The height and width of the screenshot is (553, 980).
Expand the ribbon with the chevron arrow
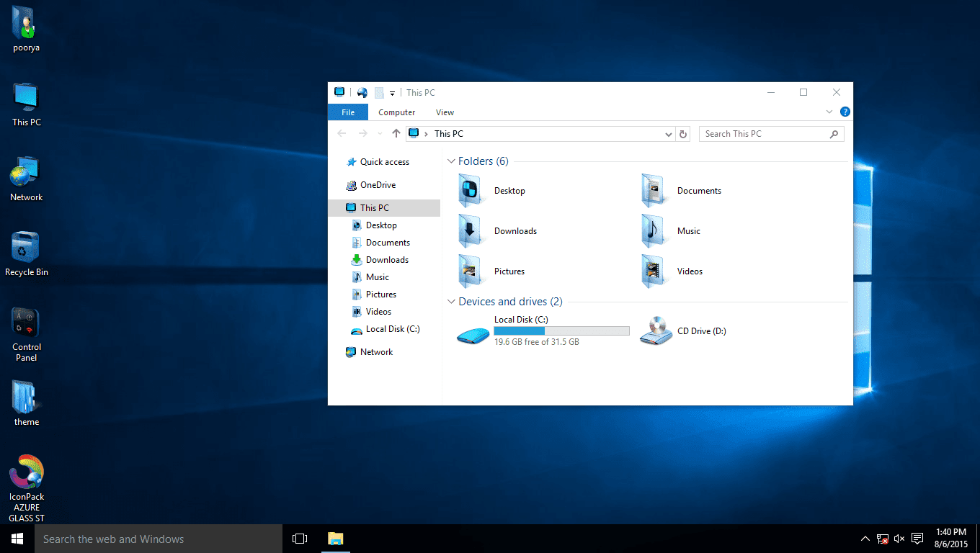[829, 112]
